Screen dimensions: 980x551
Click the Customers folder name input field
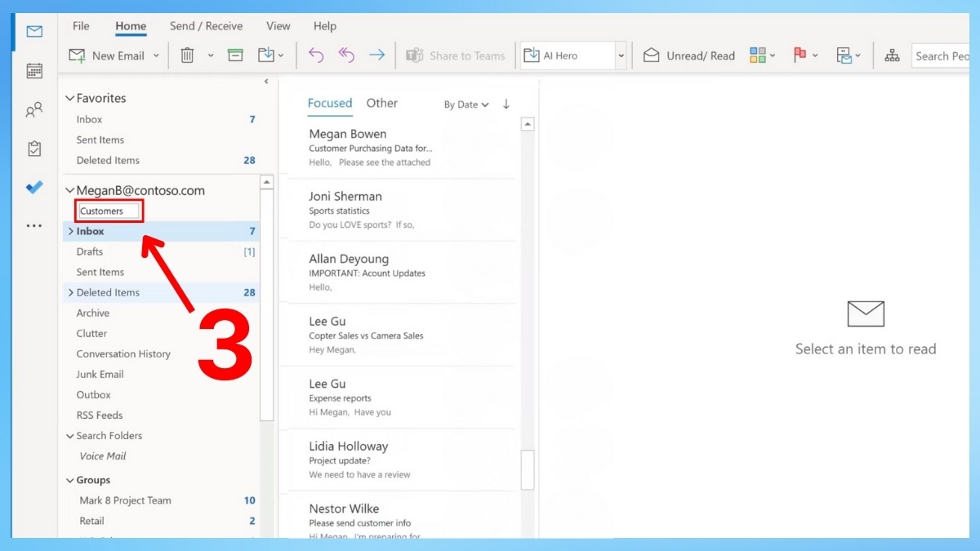[x=109, y=211]
